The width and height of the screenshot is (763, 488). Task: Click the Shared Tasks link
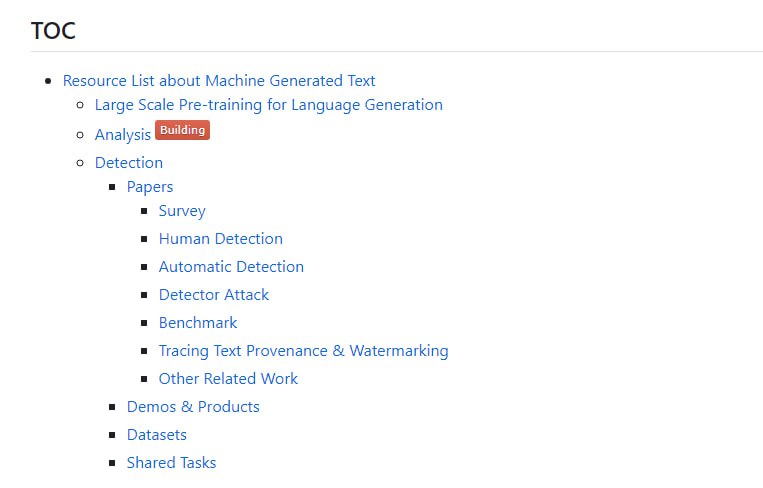tap(171, 463)
